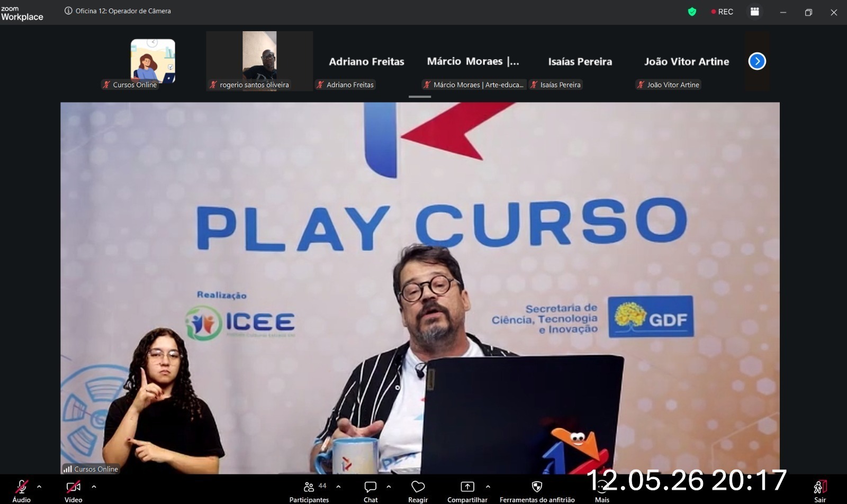
Task: Click green encryption shield icon
Action: 692,12
